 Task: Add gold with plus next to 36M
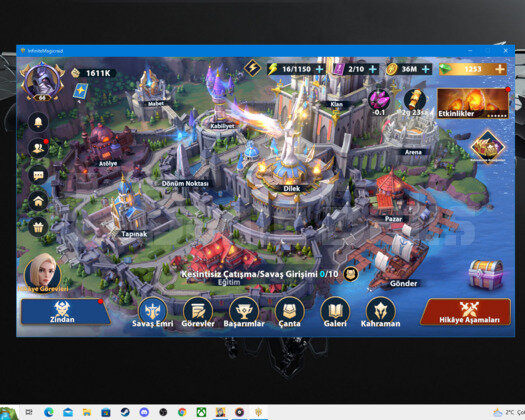426,69
